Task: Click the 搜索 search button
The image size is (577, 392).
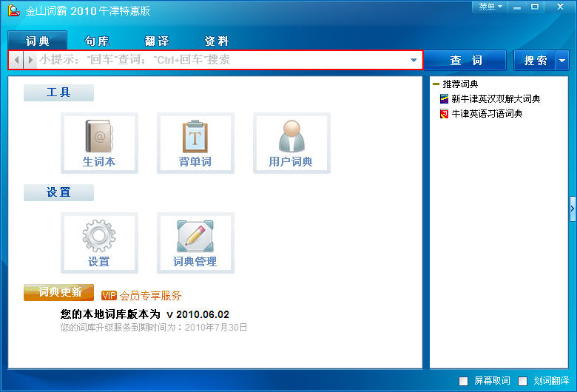Action: (535, 61)
